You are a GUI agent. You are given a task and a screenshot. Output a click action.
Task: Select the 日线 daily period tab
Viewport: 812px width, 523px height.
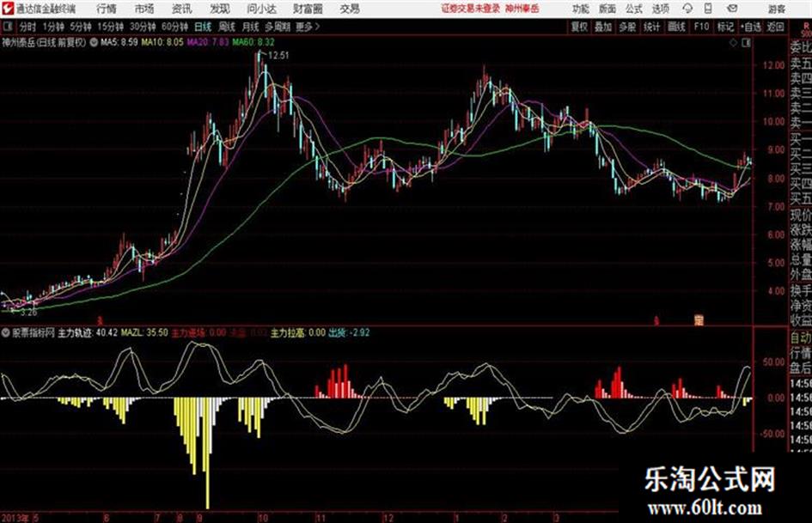(x=203, y=27)
